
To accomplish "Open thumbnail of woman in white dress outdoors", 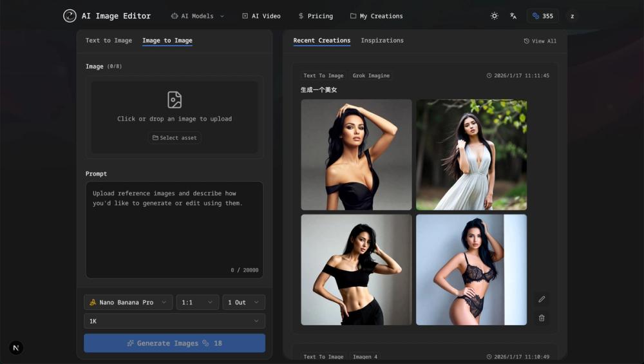I will tap(471, 155).
